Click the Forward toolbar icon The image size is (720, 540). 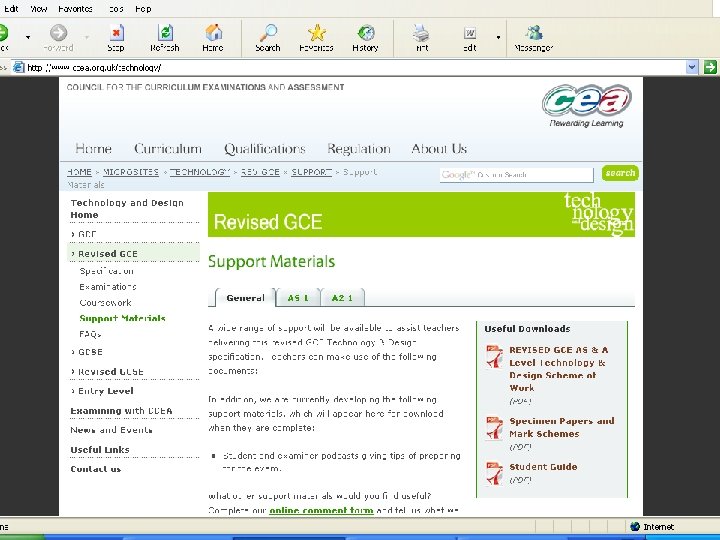pos(58,33)
